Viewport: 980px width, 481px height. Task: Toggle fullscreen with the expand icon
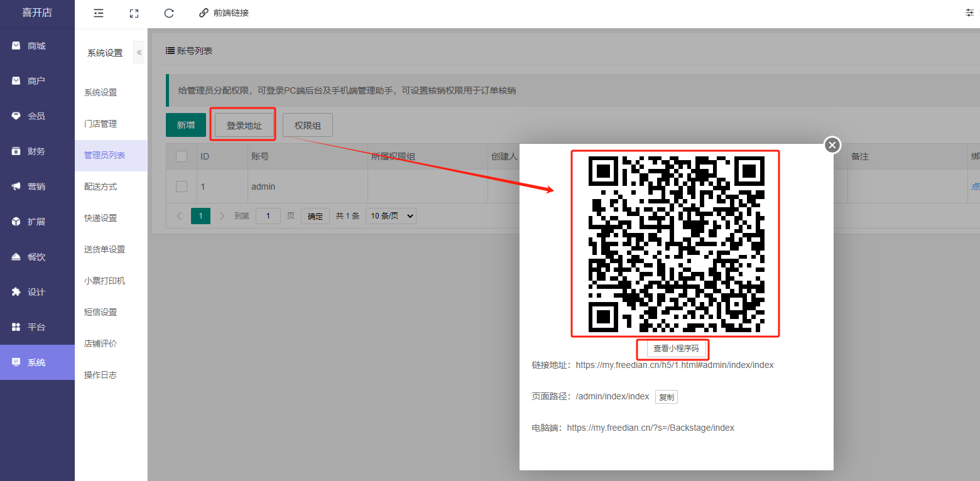[x=133, y=13]
